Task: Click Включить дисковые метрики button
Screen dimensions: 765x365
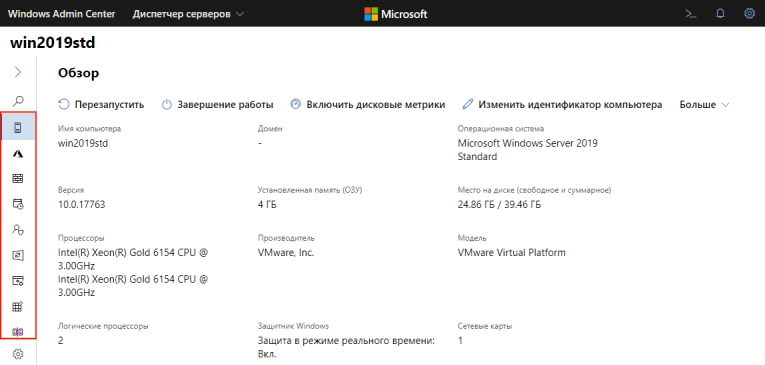Action: (x=368, y=104)
